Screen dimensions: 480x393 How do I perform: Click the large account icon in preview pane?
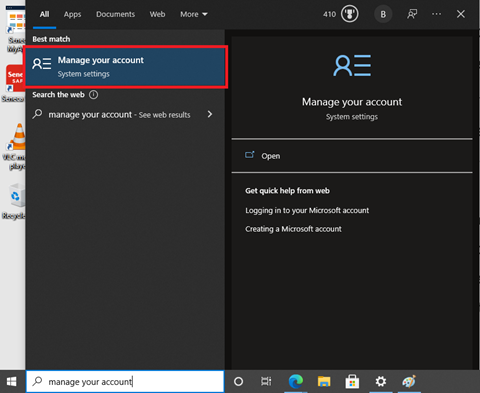coord(352,65)
